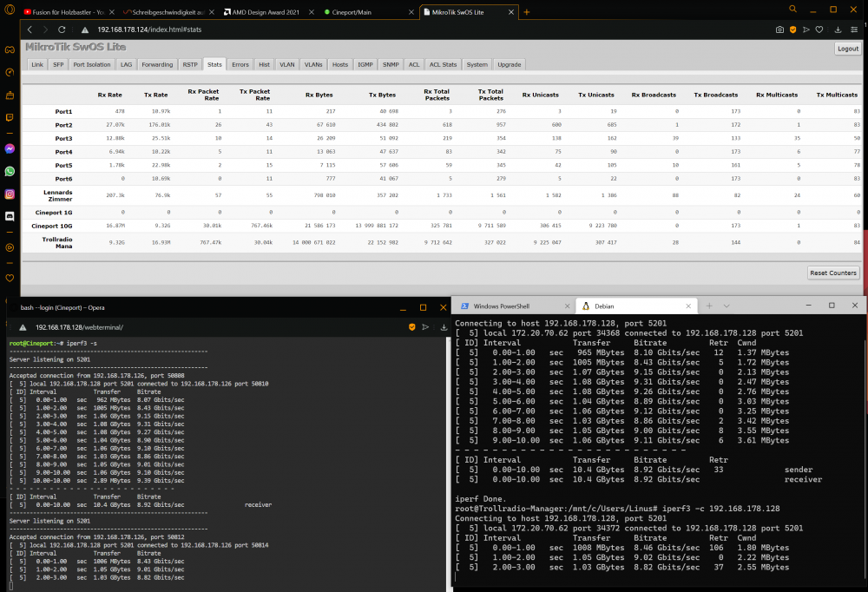Open Opera easy setup menu icon
Image resolution: width=868 pixels, height=592 pixels.
[x=854, y=30]
